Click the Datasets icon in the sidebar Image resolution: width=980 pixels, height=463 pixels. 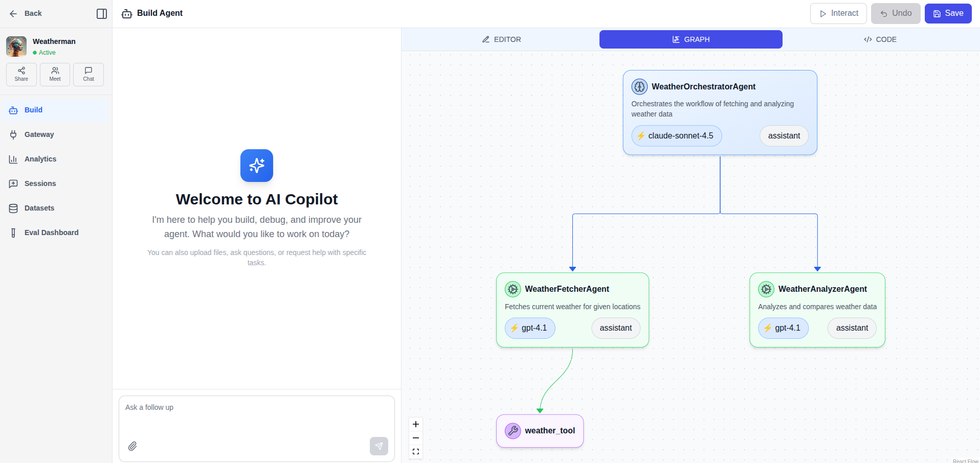(13, 208)
